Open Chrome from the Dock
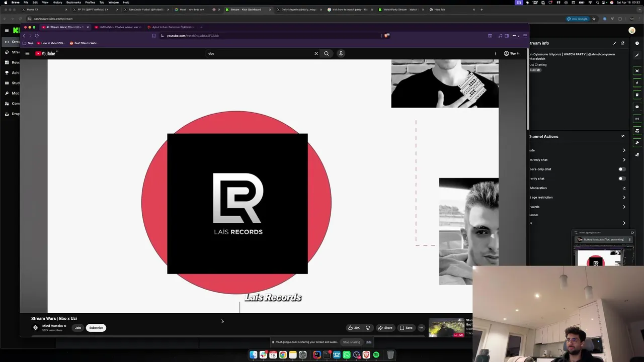Viewport: 644px width, 362px height. point(283,355)
